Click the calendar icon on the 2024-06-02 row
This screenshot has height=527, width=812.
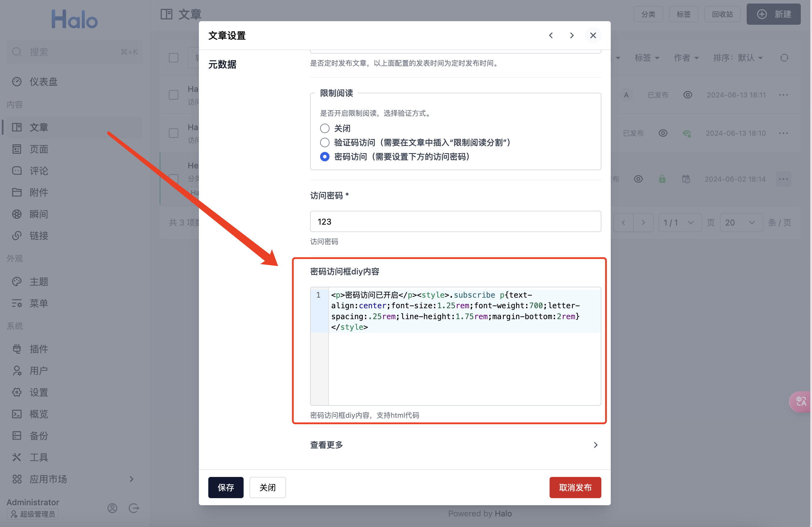(x=686, y=179)
